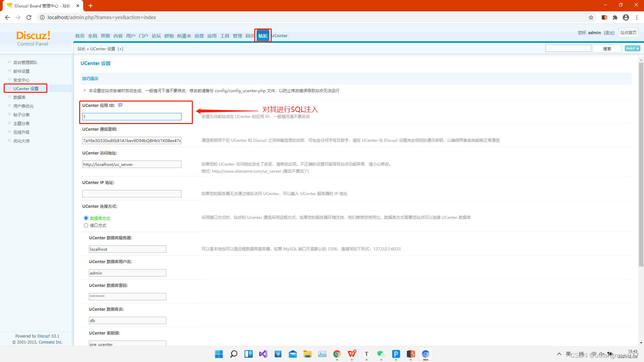Open the 管理 admin menu
This screenshot has width=644, height=362.
coord(237,36)
